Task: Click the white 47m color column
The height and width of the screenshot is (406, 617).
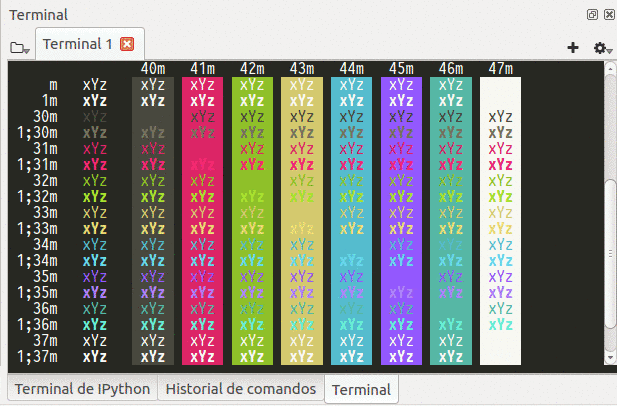Action: [x=500, y=220]
